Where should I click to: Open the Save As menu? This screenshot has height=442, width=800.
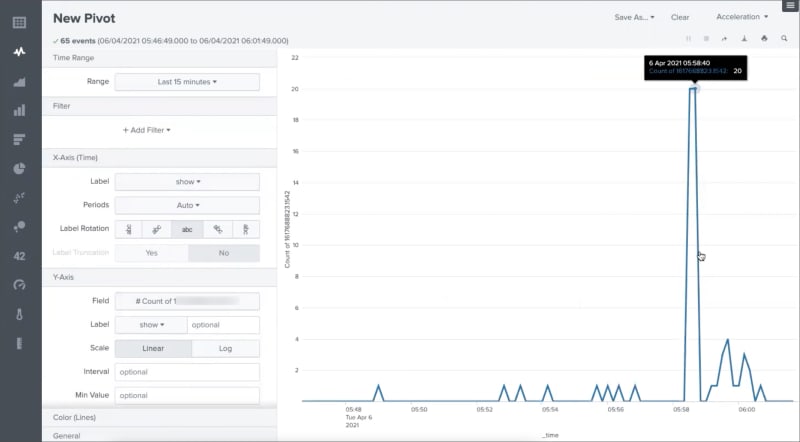pos(634,17)
